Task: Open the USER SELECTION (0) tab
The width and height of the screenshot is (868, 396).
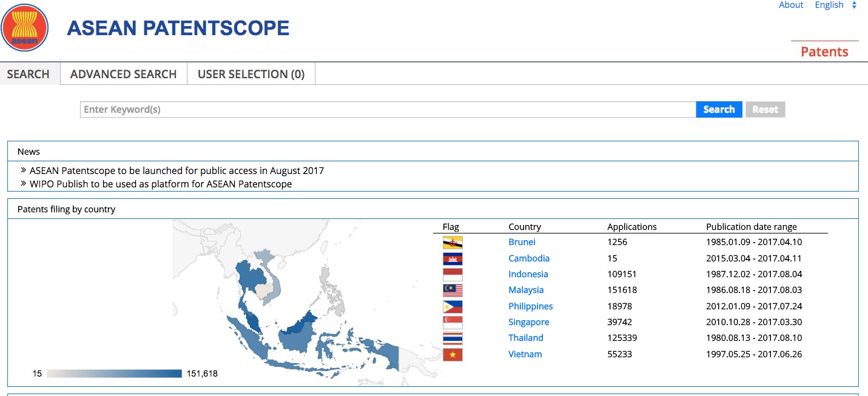Action: tap(251, 74)
